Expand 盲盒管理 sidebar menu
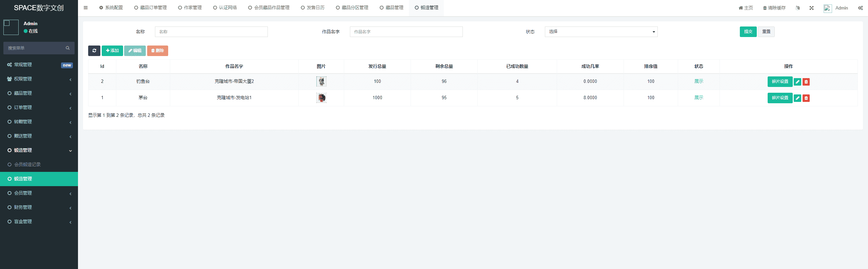The width and height of the screenshot is (868, 269). 39,221
